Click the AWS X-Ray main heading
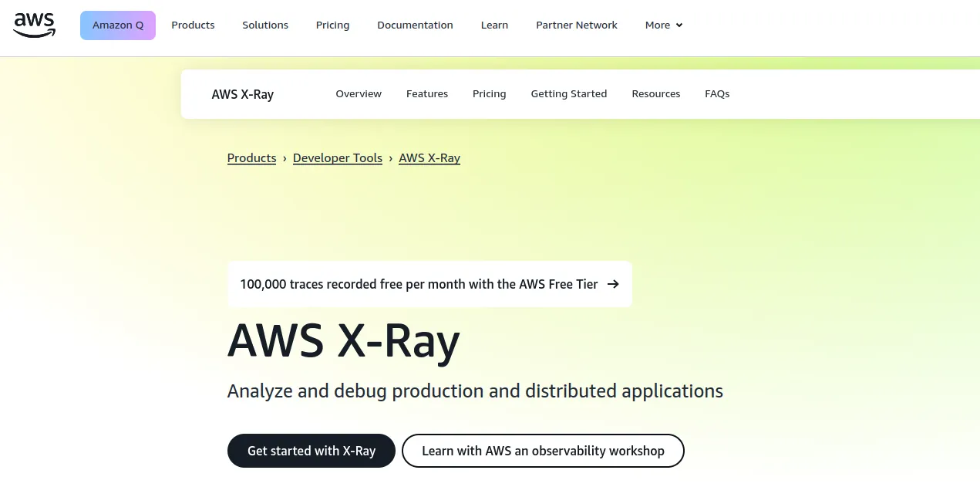 coord(344,340)
